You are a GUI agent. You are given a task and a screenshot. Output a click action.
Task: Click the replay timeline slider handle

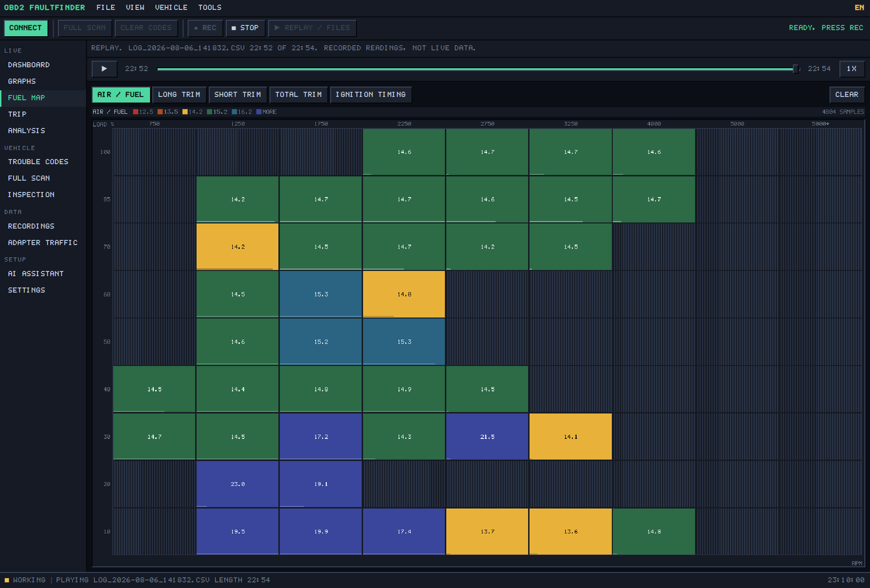796,69
